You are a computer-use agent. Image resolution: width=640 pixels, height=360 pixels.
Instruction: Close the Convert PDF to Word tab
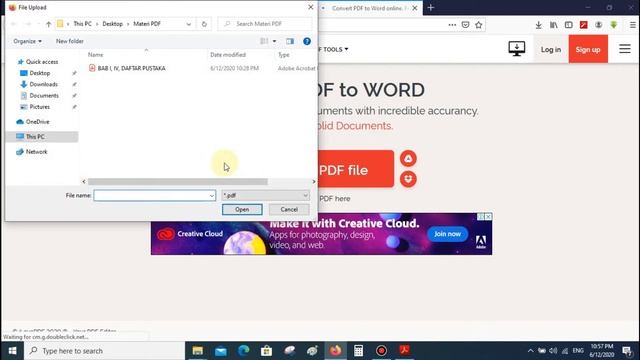[x=415, y=8]
